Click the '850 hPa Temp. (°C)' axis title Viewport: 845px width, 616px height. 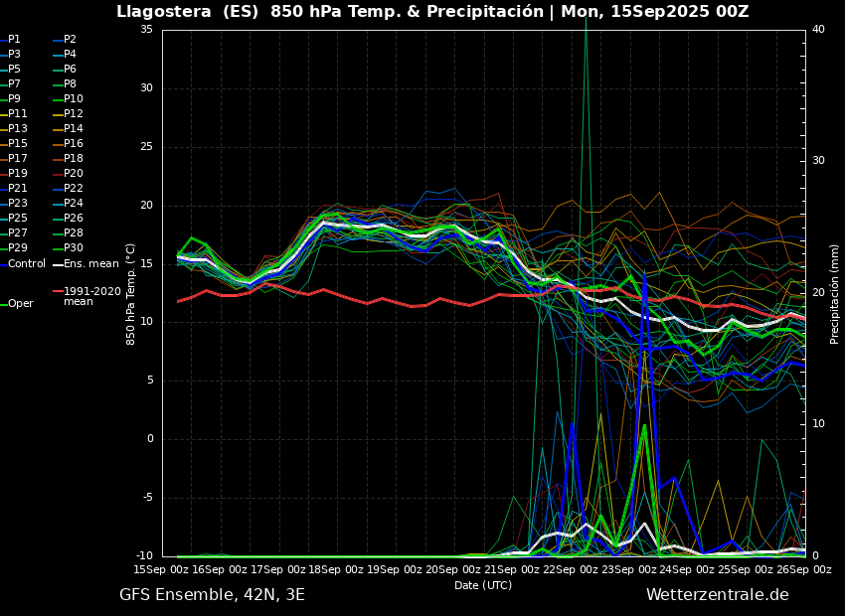130,294
